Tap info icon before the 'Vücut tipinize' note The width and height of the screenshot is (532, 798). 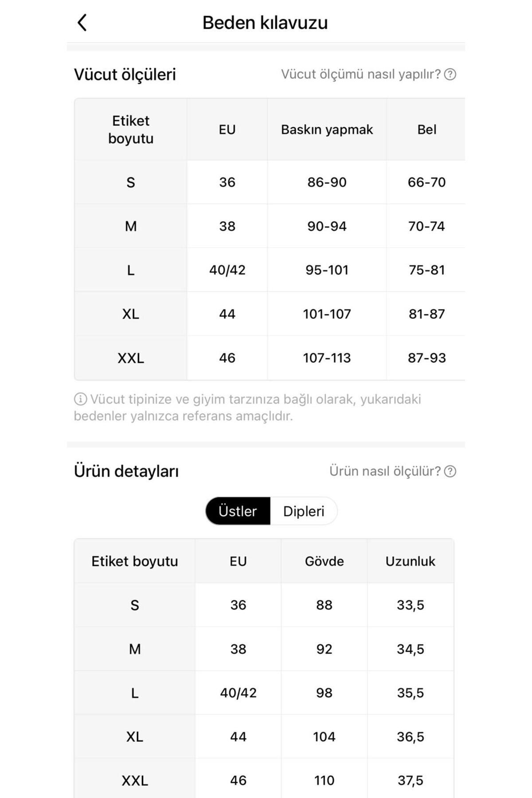coord(80,399)
